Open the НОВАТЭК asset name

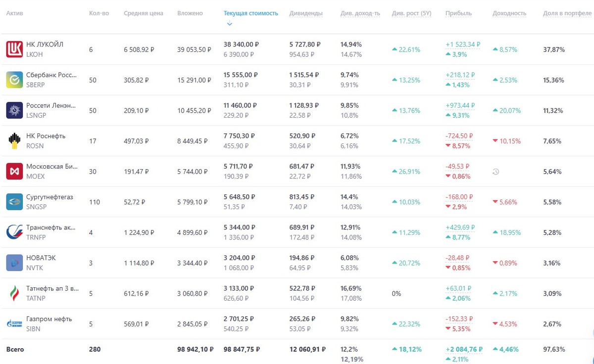point(41,258)
